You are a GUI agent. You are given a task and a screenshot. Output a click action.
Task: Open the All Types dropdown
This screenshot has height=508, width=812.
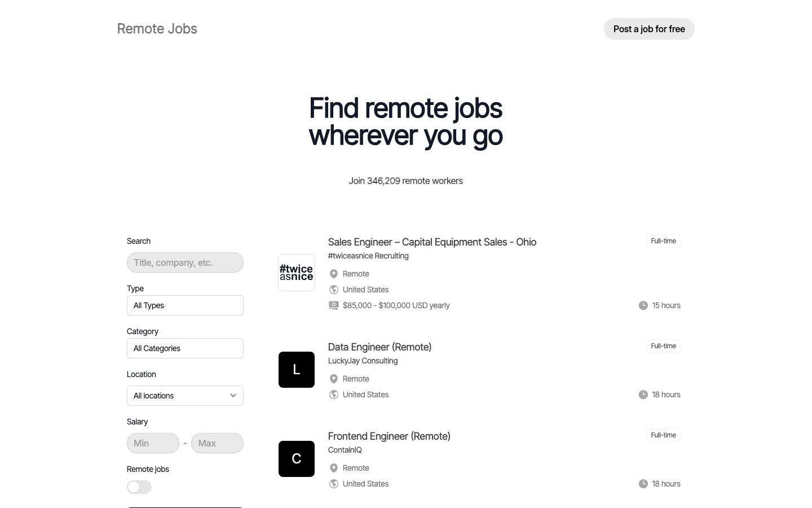pyautogui.click(x=185, y=305)
